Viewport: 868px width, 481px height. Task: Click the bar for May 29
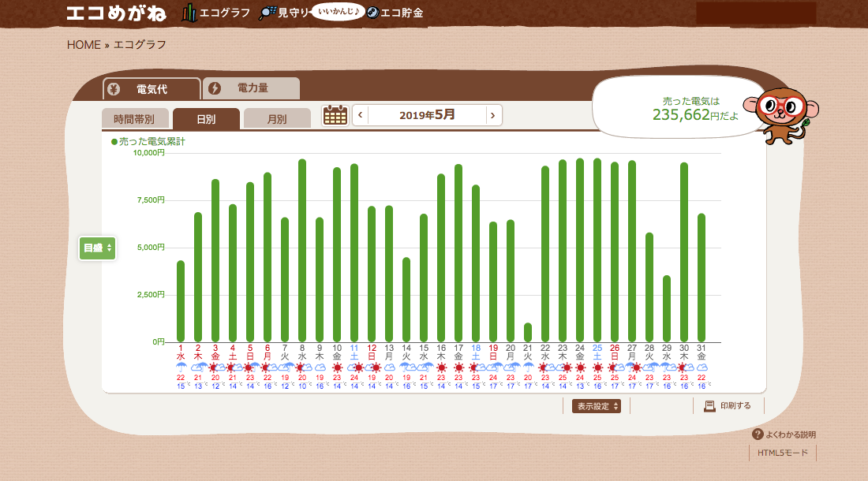[667, 308]
